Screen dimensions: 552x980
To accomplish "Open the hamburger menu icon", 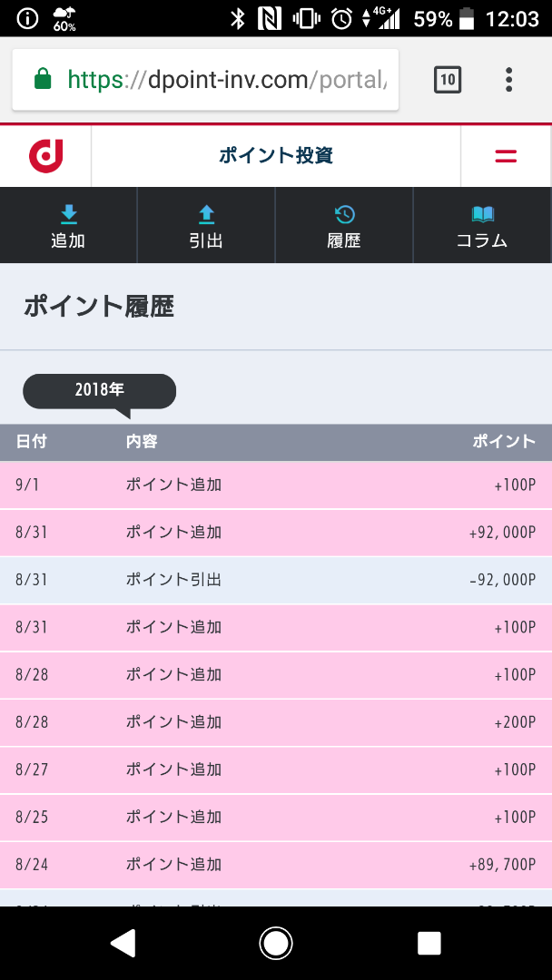I will click(505, 154).
